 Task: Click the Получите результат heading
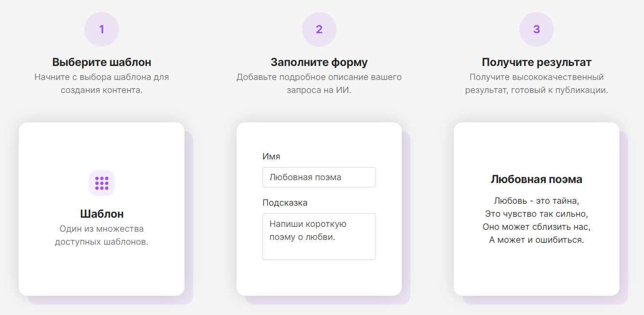(537, 62)
